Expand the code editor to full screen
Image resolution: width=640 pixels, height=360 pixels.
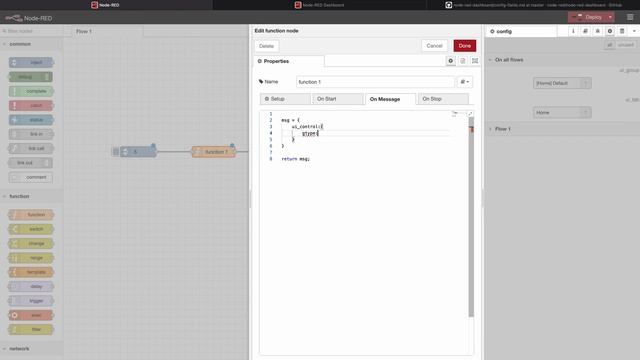click(470, 114)
